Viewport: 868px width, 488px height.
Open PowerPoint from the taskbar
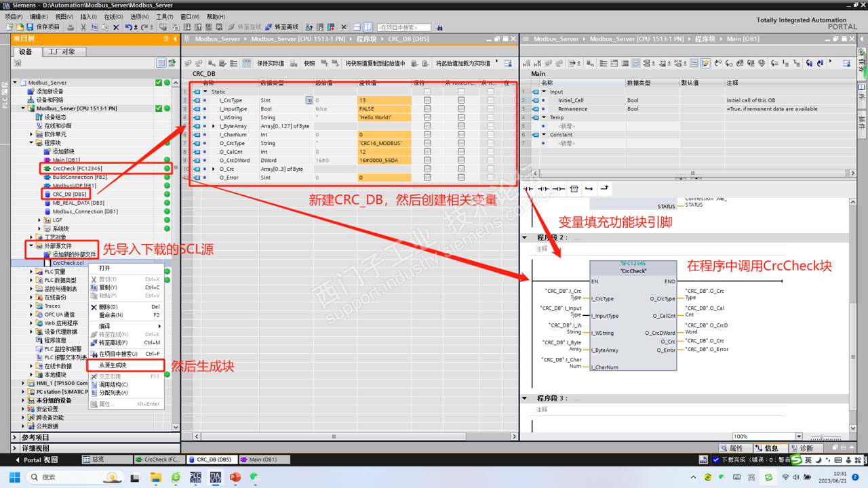(x=235, y=477)
